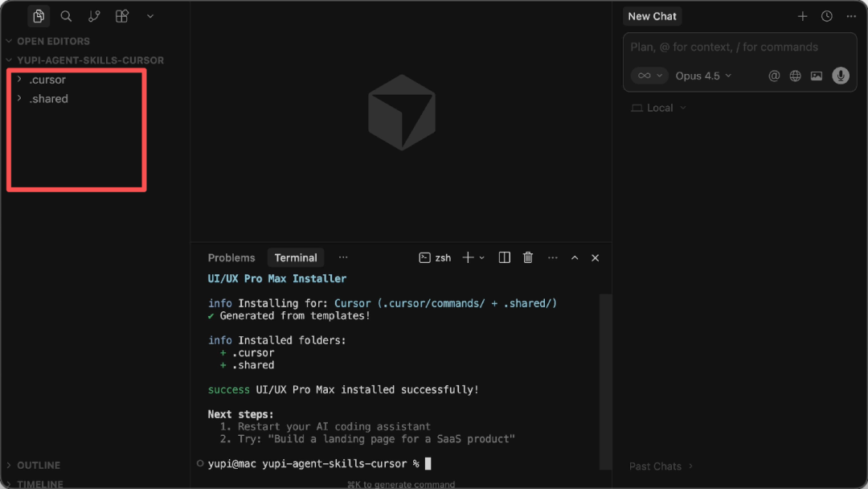Switch to the Problems tab
868x489 pixels.
pyautogui.click(x=231, y=257)
